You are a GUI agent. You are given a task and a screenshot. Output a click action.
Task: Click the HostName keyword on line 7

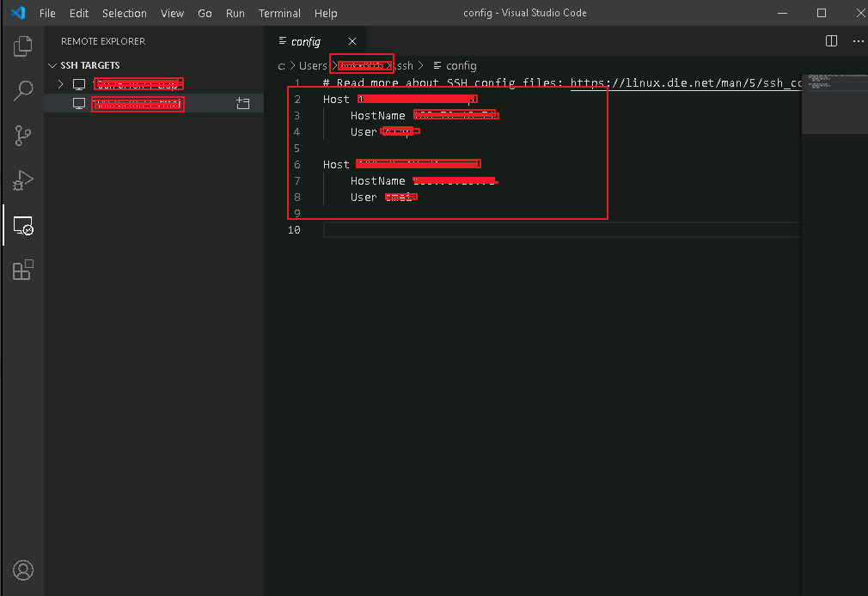377,181
